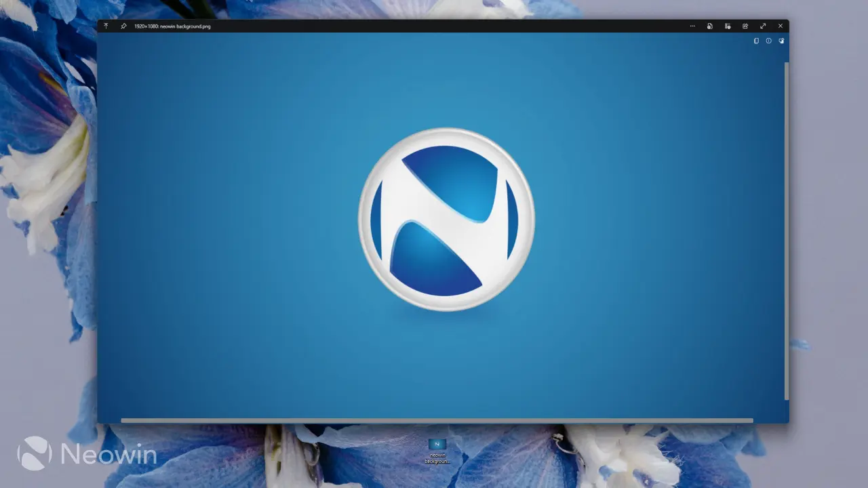Viewport: 868px width, 488px height.
Task: Expand preview to fullscreen with diagonal arrows
Action: click(763, 26)
